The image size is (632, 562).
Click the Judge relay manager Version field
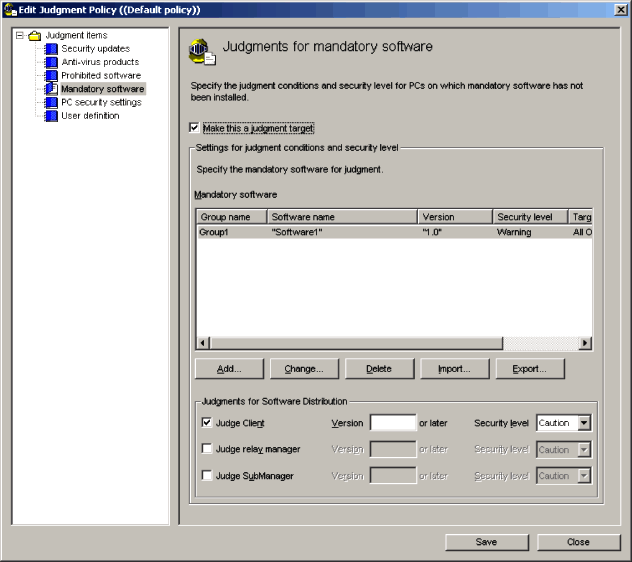click(393, 449)
